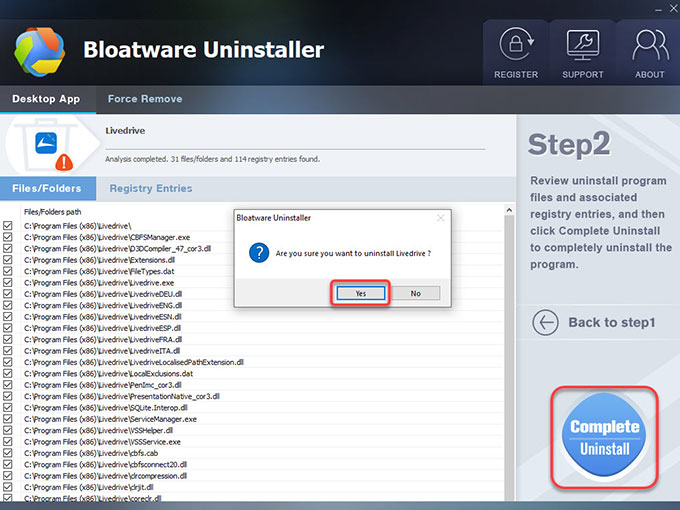Uncheck the LivedriveESN.dll checkbox

pos(8,317)
